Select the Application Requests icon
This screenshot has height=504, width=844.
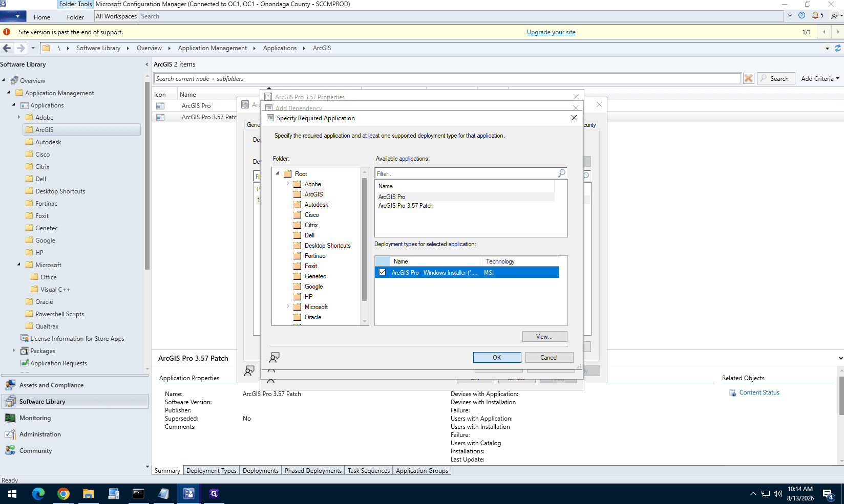tap(24, 363)
